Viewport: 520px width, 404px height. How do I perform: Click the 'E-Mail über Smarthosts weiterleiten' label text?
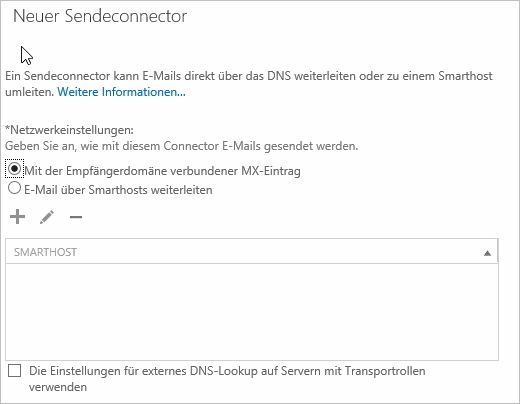118,190
